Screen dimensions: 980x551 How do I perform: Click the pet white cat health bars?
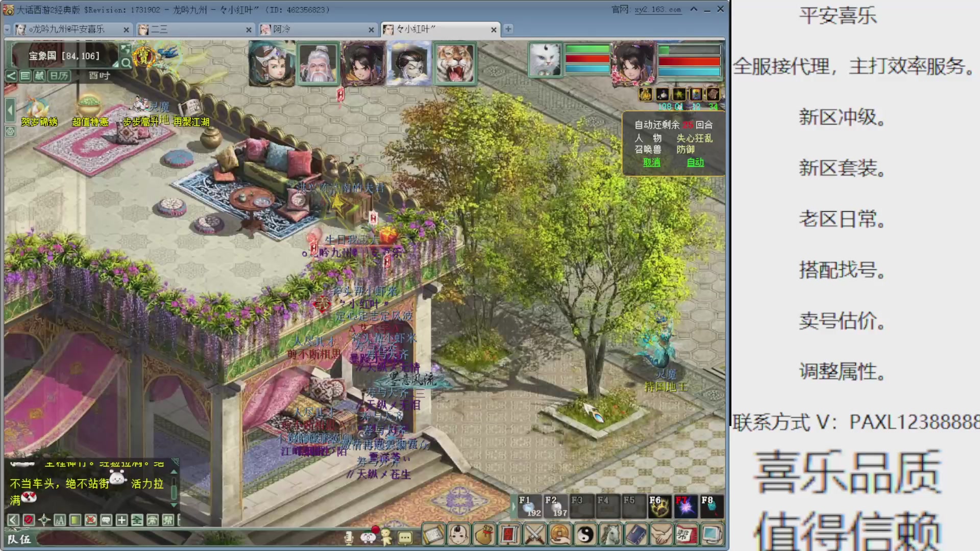pyautogui.click(x=587, y=59)
